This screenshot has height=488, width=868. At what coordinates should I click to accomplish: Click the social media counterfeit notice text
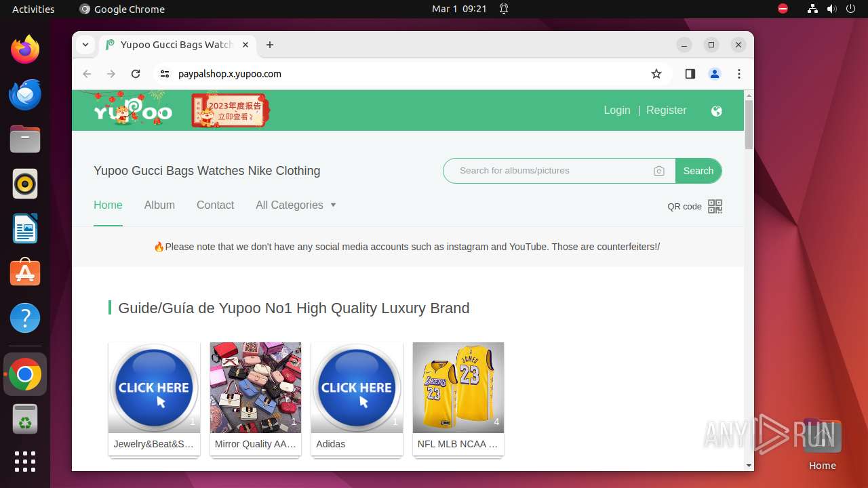[407, 247]
